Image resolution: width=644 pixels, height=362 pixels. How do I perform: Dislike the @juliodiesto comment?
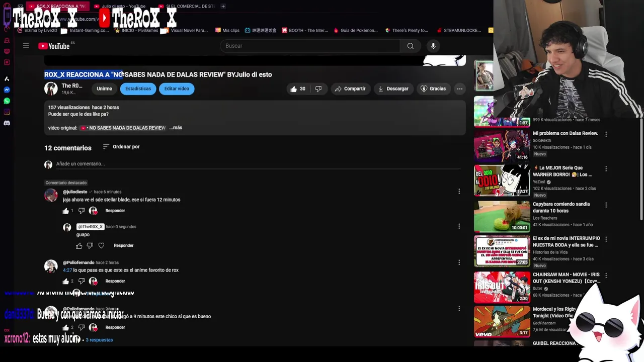click(x=82, y=211)
